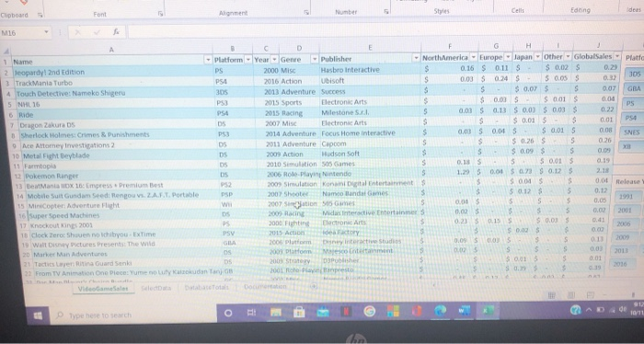Viewport: 644px width, 344px height.
Task: Switch to the Documentation sheet tab
Action: [x=265, y=286]
